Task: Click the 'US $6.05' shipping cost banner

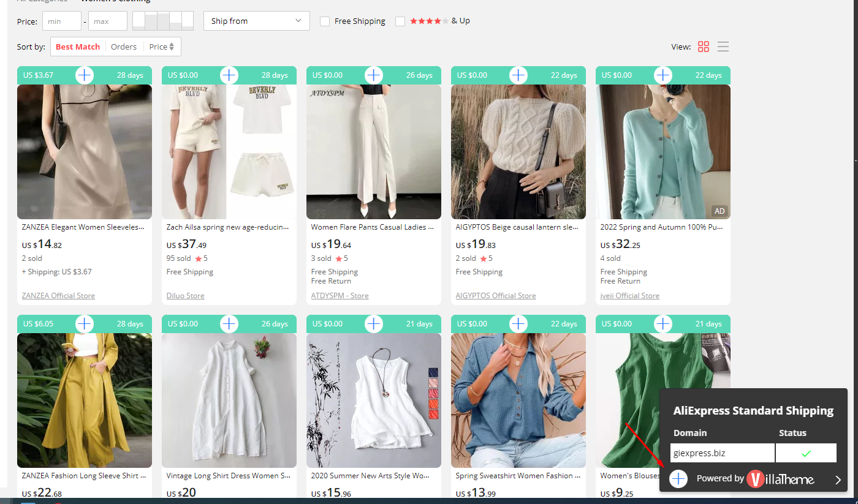Action: pos(38,324)
